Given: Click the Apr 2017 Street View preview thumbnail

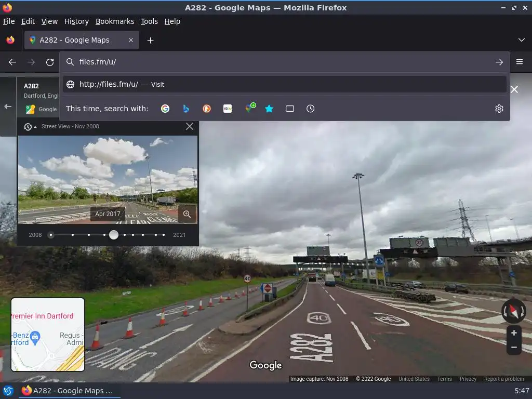Looking at the screenshot, I should pyautogui.click(x=108, y=180).
